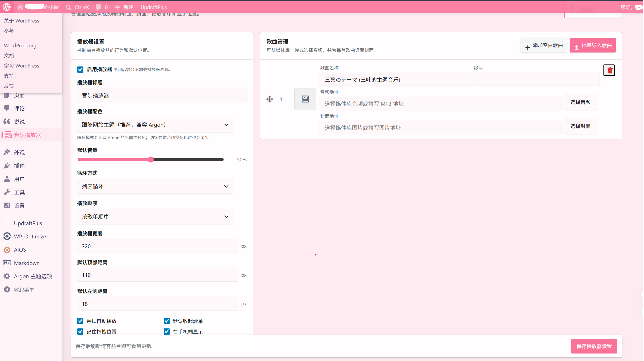Open 关于 WordPress menu entry
Viewport: 644px width, 361px height.
(21, 21)
